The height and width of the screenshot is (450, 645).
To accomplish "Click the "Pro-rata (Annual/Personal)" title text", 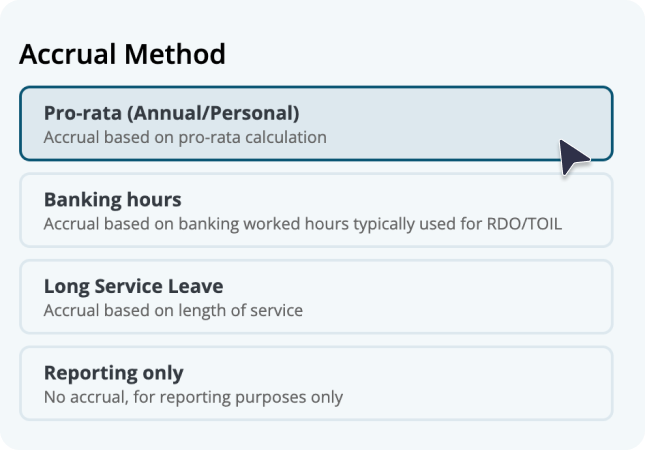I will tap(172, 113).
